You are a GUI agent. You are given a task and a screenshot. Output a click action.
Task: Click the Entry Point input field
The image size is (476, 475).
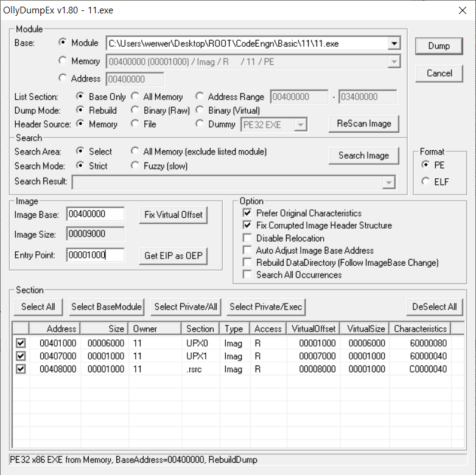(x=96, y=255)
